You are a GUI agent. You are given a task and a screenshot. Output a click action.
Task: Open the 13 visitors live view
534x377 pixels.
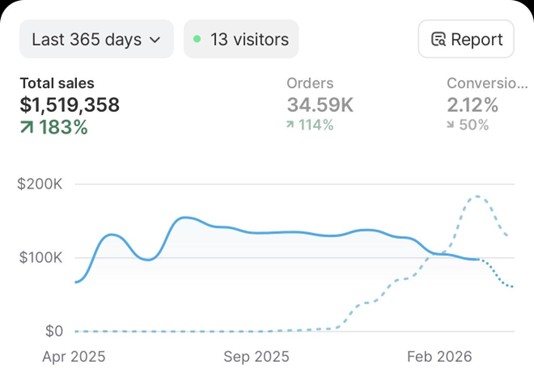click(x=241, y=39)
